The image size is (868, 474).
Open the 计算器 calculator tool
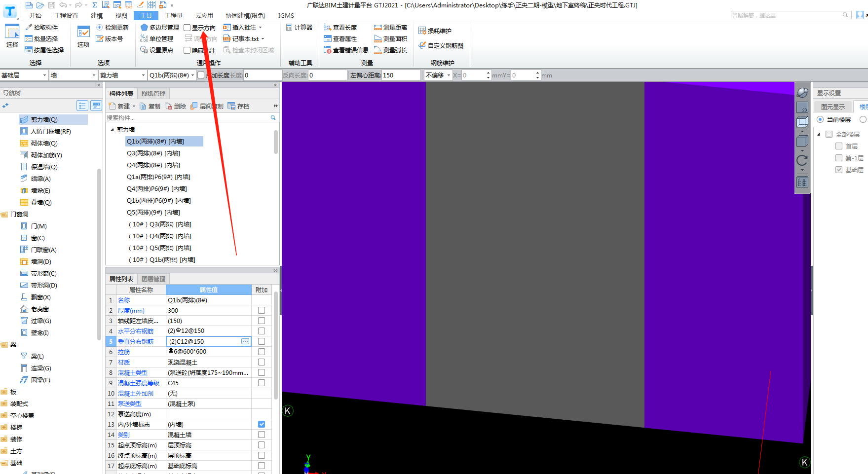[x=300, y=27]
